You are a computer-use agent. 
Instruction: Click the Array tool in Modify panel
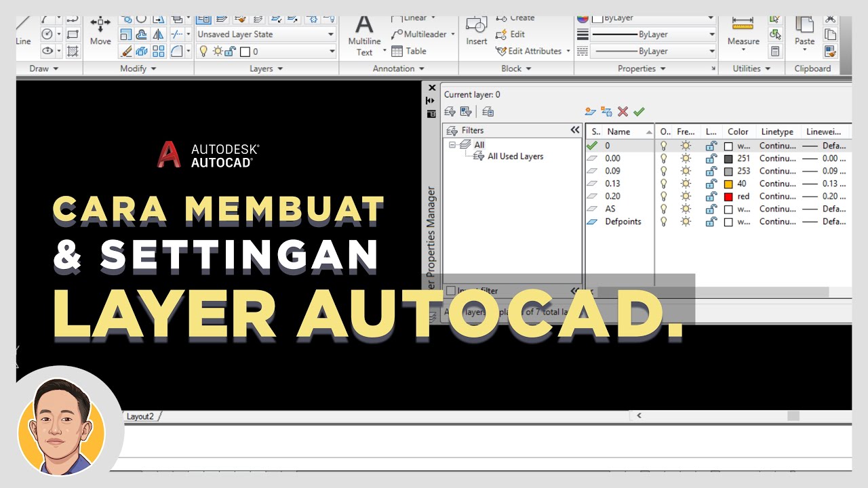158,51
